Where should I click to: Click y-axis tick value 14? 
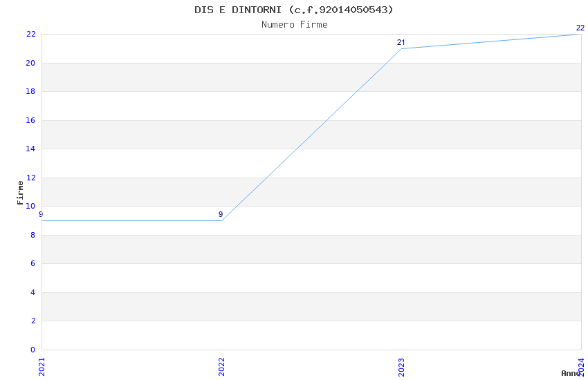(x=30, y=149)
